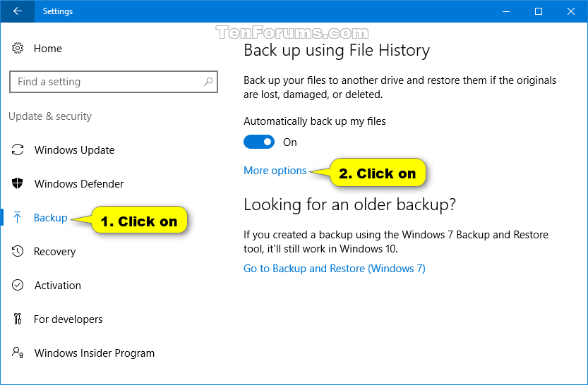This screenshot has height=385, width=588.
Task: Maximize the Settings window
Action: (539, 11)
